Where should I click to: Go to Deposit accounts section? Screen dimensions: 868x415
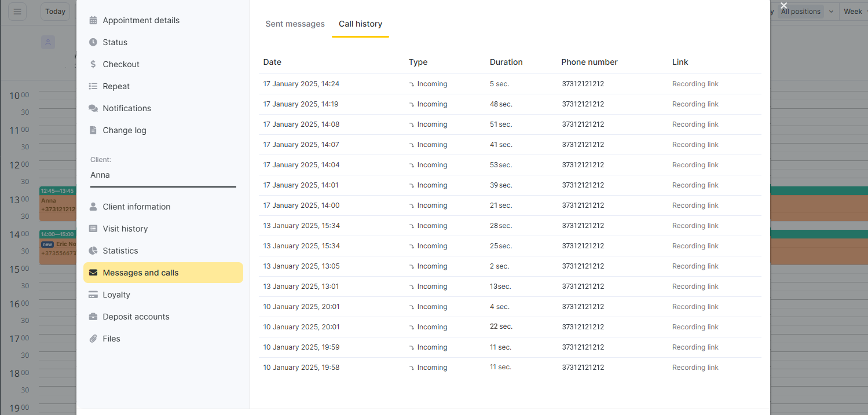click(136, 317)
